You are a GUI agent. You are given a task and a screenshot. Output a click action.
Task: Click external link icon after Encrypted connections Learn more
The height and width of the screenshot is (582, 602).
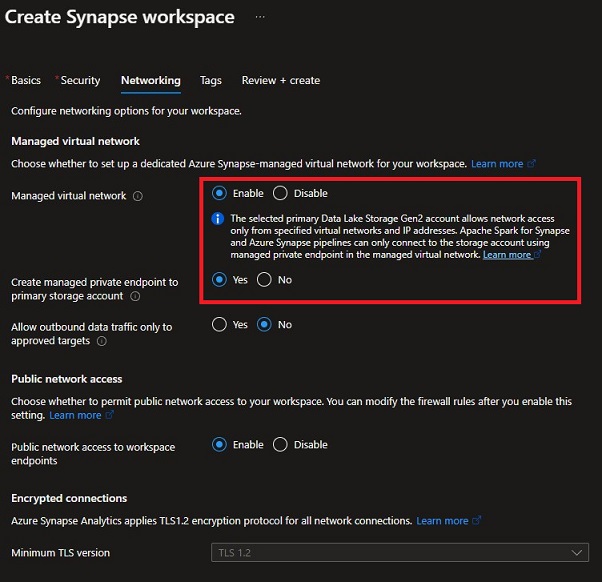pos(476,521)
